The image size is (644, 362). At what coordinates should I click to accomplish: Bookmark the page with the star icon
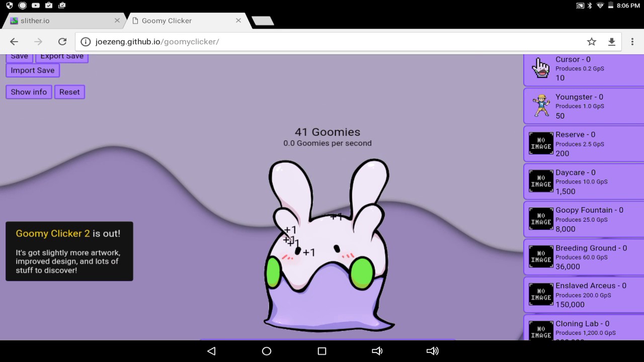tap(592, 42)
